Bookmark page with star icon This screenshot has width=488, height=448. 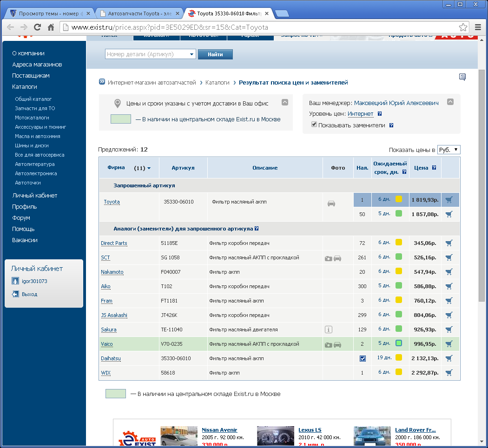[x=463, y=27]
